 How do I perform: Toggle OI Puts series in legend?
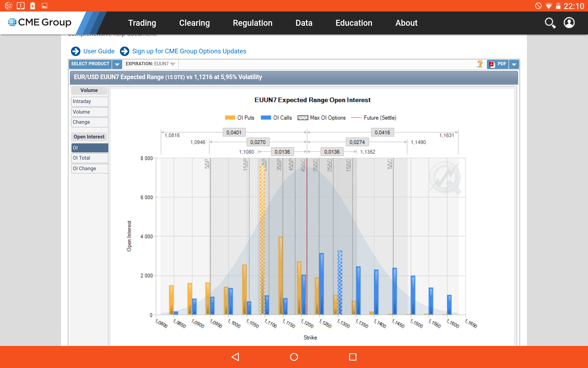click(x=240, y=118)
